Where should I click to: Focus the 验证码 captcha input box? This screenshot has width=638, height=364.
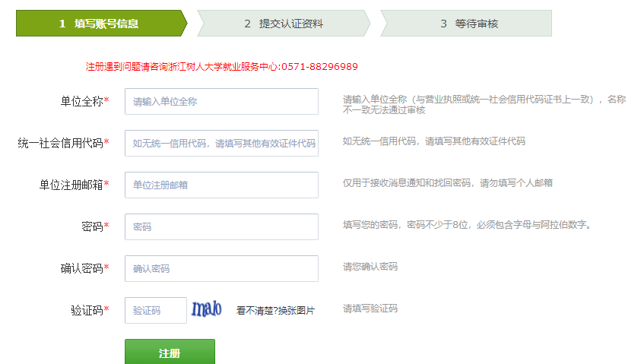pos(156,310)
